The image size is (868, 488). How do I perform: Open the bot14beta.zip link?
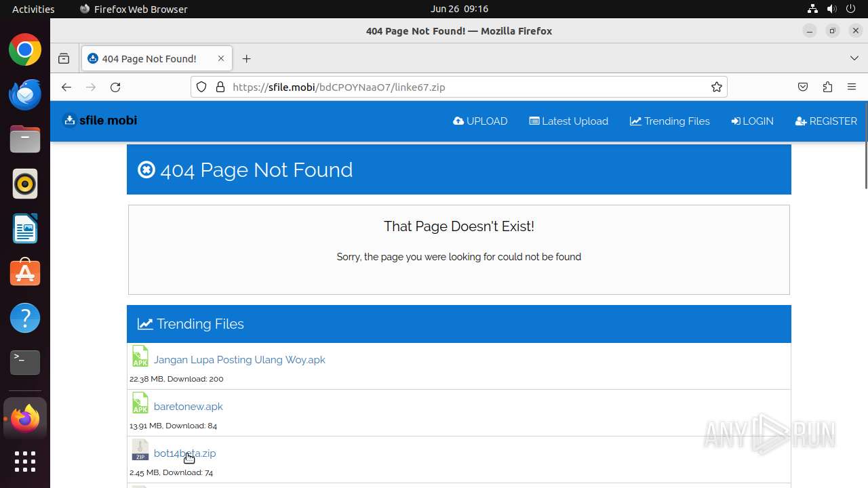[185, 453]
